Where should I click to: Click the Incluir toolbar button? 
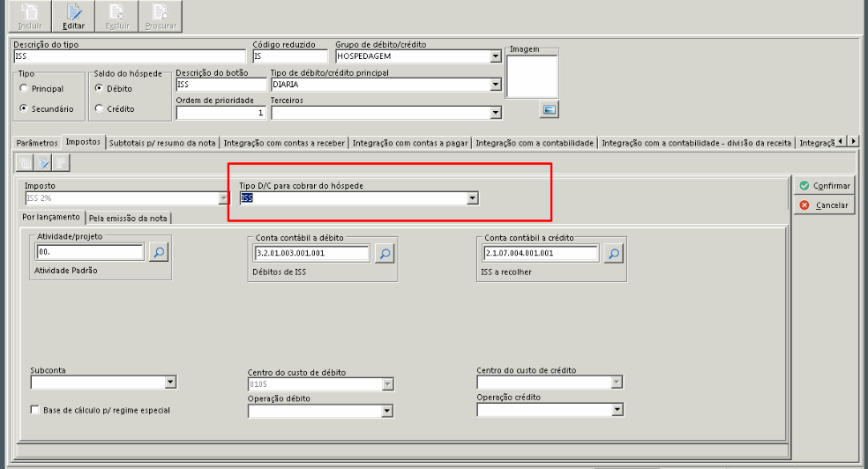pyautogui.click(x=30, y=16)
